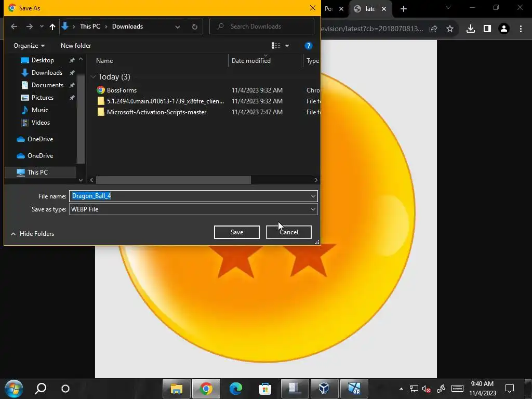
Task: Expand the File name dropdown arrow
Action: pos(313,196)
